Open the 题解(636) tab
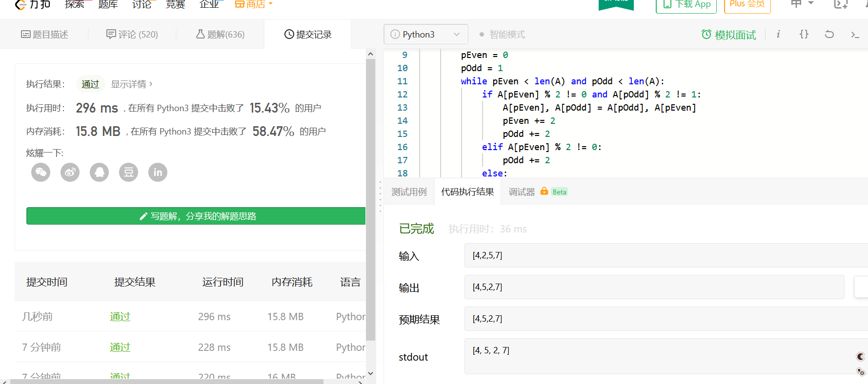This screenshot has height=384, width=868. [220, 34]
